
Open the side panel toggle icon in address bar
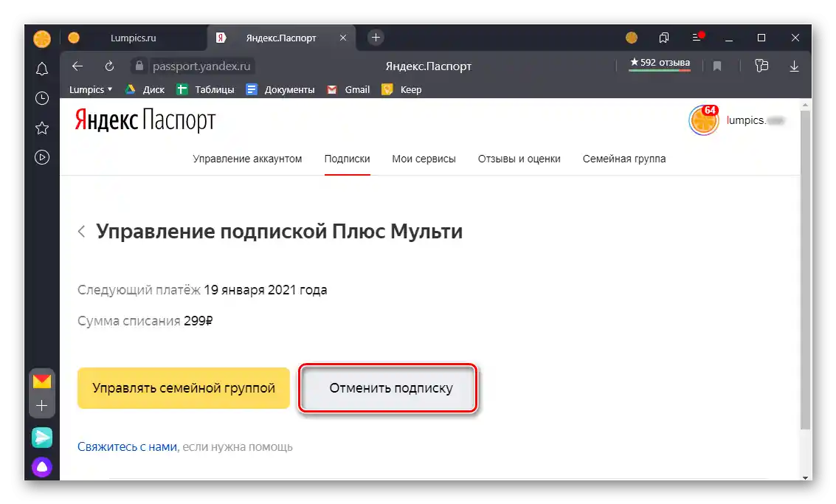pos(762,66)
